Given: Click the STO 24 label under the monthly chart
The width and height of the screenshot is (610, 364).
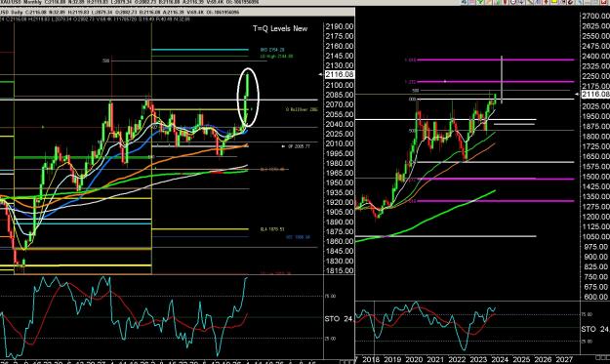Looking at the screenshot, I should 595,329.
